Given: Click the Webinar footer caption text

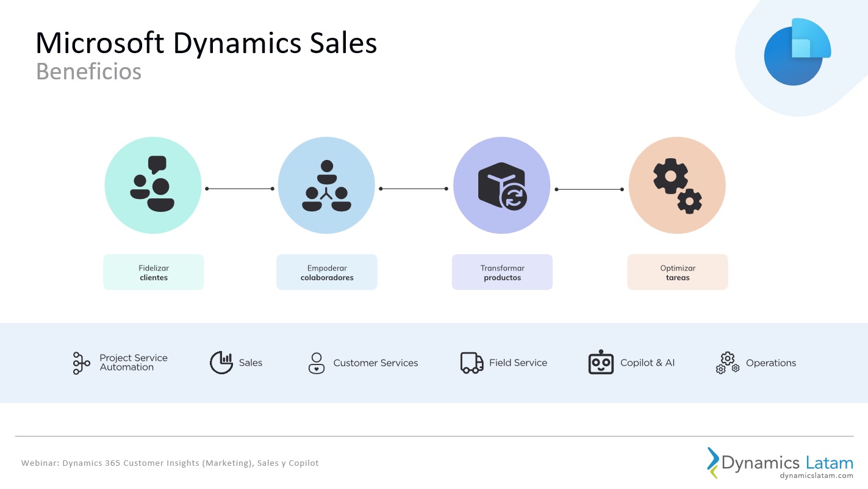Looking at the screenshot, I should click(170, 463).
